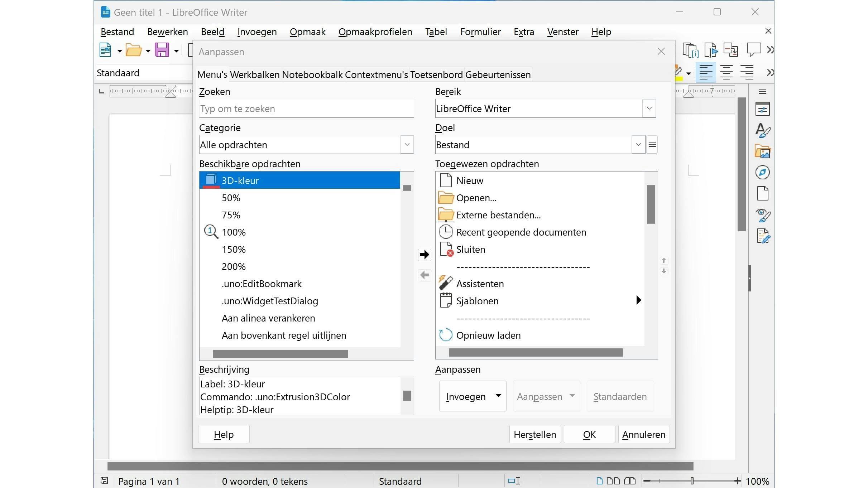Click the zoom slider in the status bar

tap(692, 481)
